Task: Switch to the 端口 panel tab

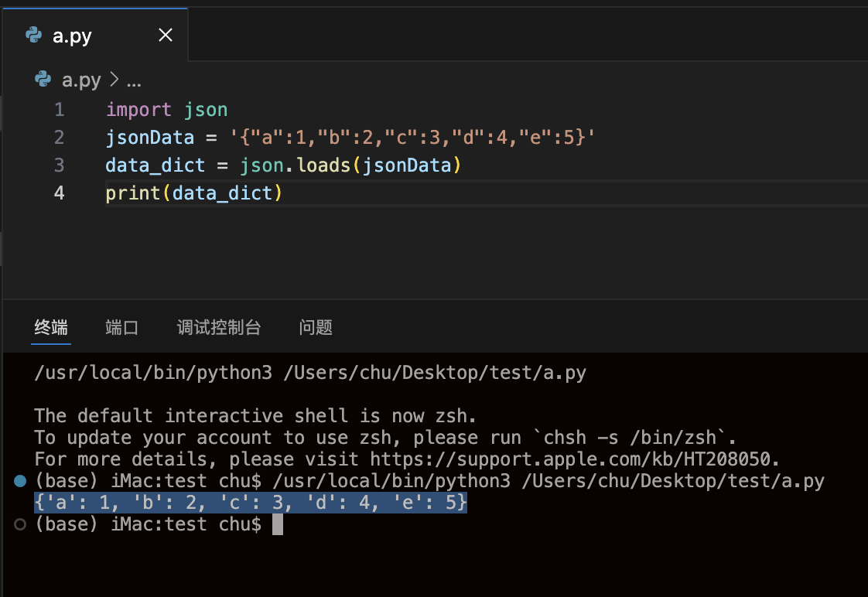Action: tap(121, 327)
